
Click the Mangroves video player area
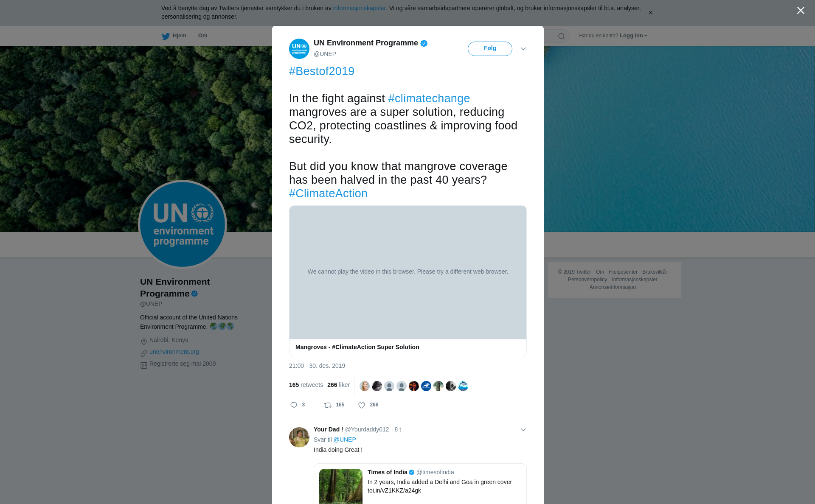[407, 272]
